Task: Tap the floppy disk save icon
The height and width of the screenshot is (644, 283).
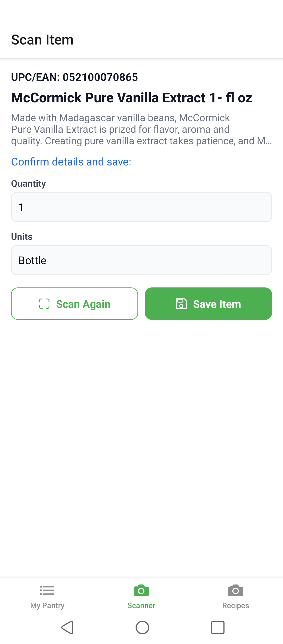Action: [181, 304]
